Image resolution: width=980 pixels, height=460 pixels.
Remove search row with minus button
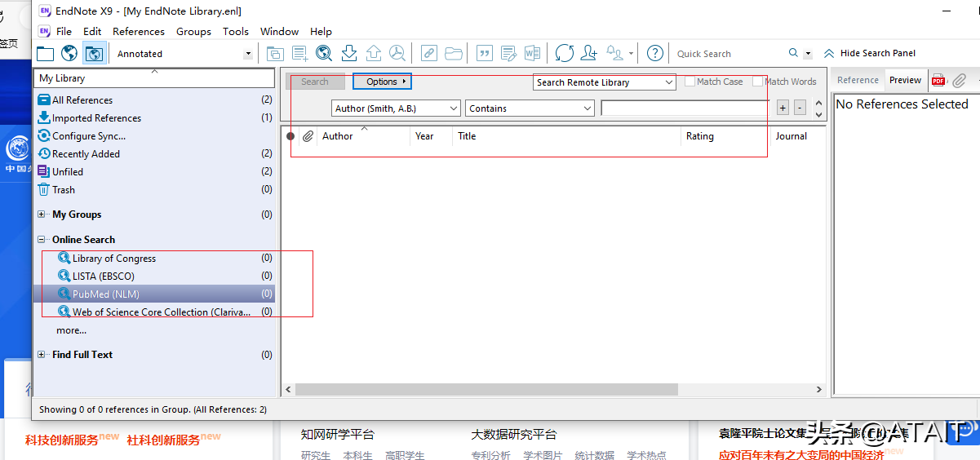(800, 108)
